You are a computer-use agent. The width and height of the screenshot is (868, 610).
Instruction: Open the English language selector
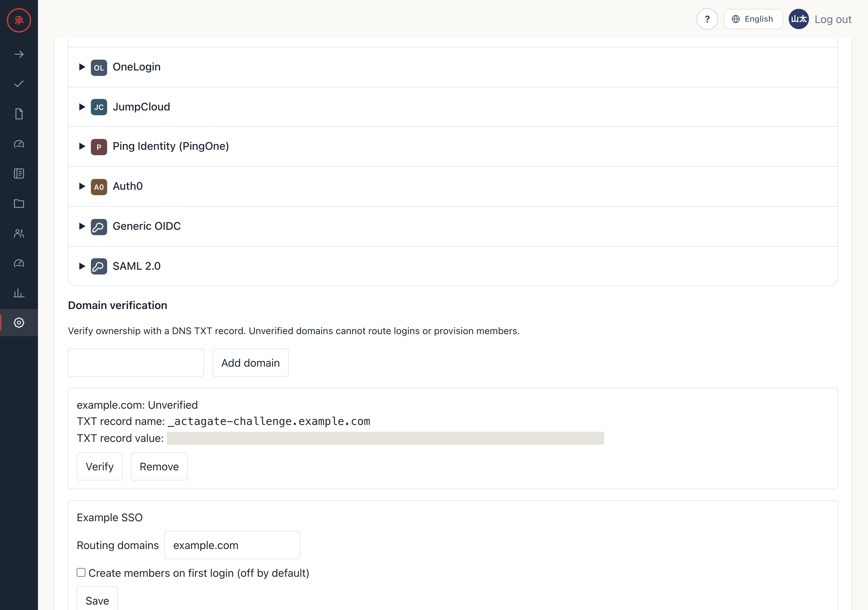click(753, 19)
